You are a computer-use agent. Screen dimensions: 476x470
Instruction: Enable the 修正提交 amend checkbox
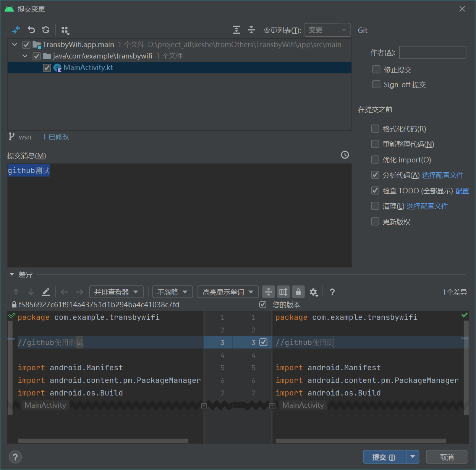click(x=376, y=70)
